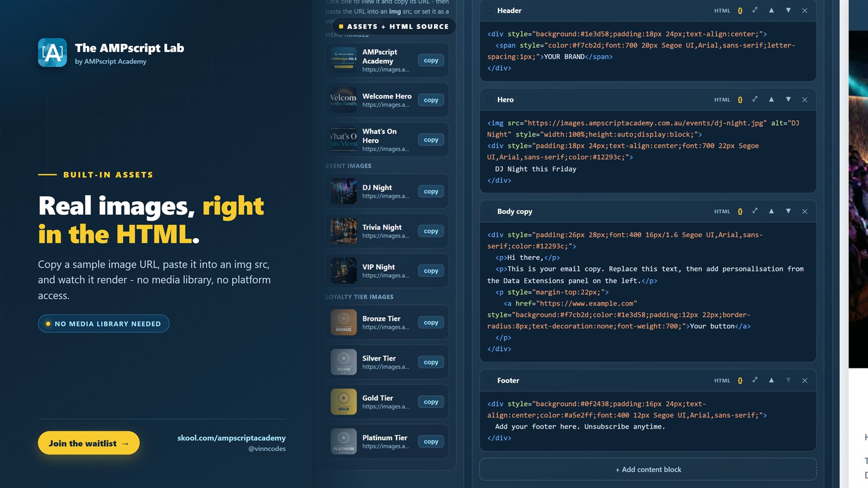Click the Join the waitlist button
The width and height of the screenshot is (868, 488).
click(88, 443)
